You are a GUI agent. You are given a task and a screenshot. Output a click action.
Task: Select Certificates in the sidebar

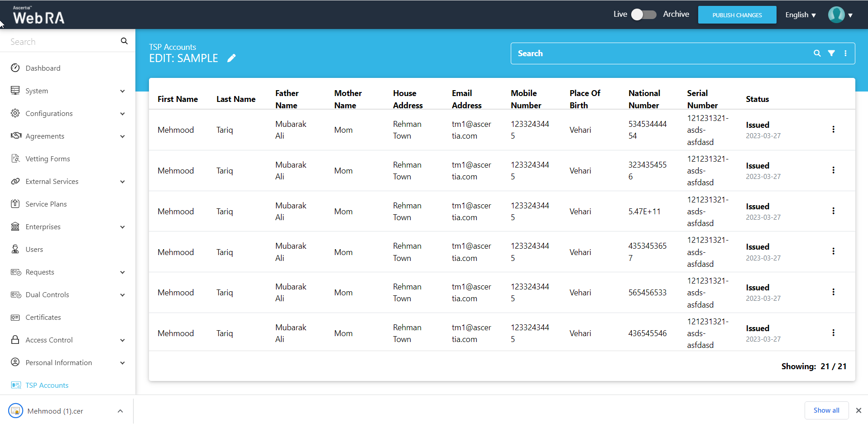coord(43,318)
